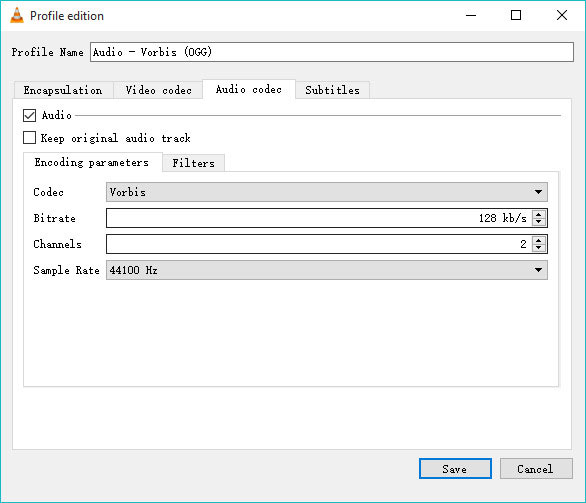Save the profile
The height and width of the screenshot is (503, 586).
(455, 469)
